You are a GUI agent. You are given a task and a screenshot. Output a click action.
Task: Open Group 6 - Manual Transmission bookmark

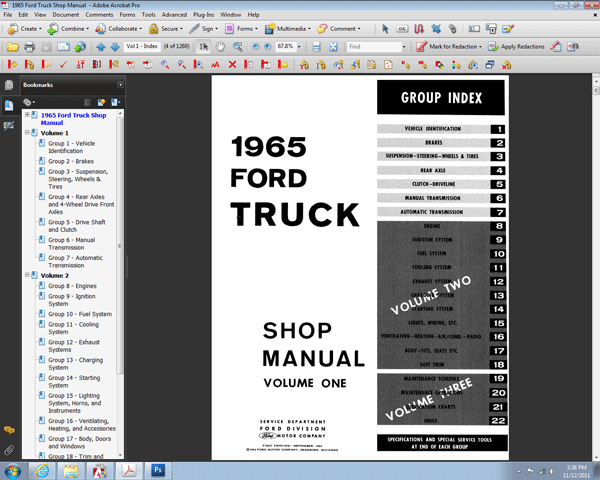[x=72, y=243]
